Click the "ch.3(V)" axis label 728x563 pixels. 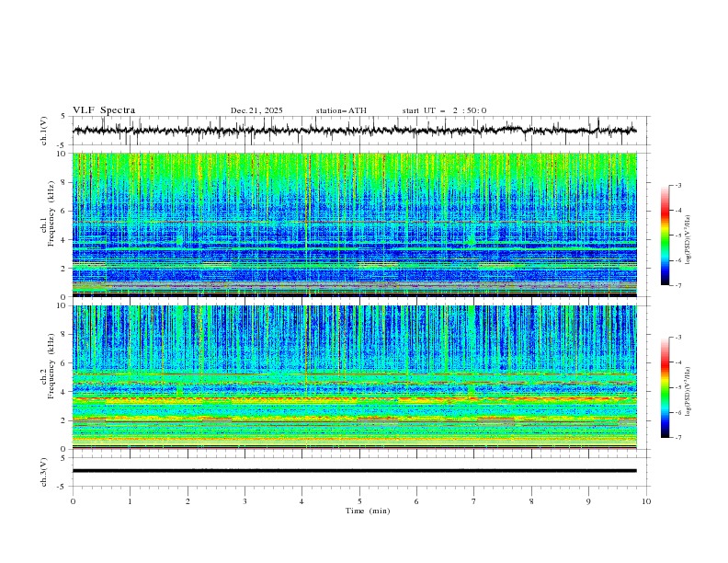tap(44, 472)
